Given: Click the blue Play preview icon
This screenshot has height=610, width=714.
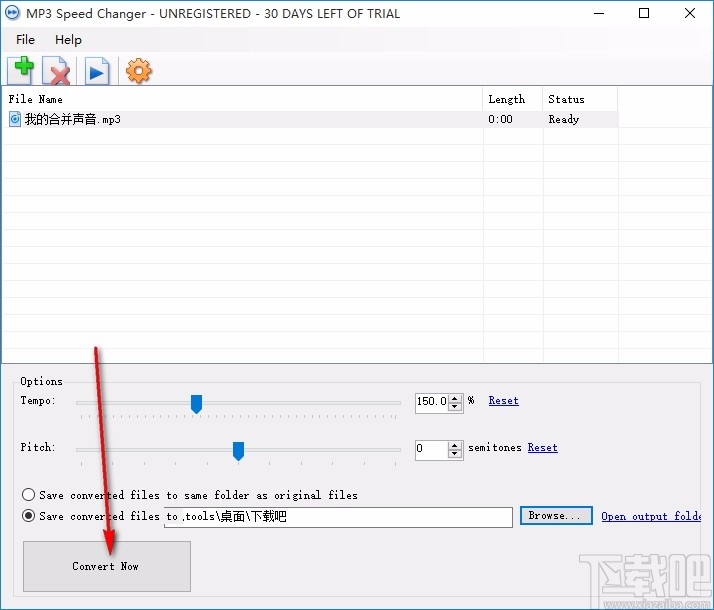Looking at the screenshot, I should point(97,71).
